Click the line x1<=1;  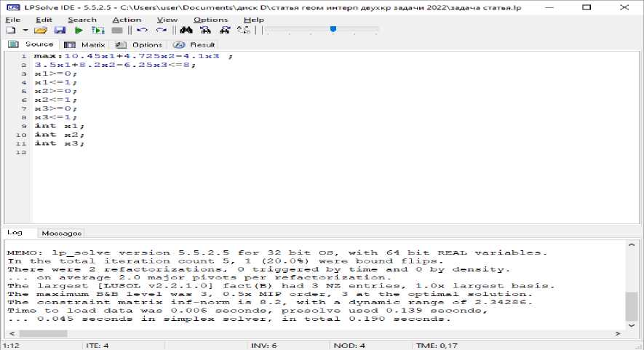[x=55, y=82]
